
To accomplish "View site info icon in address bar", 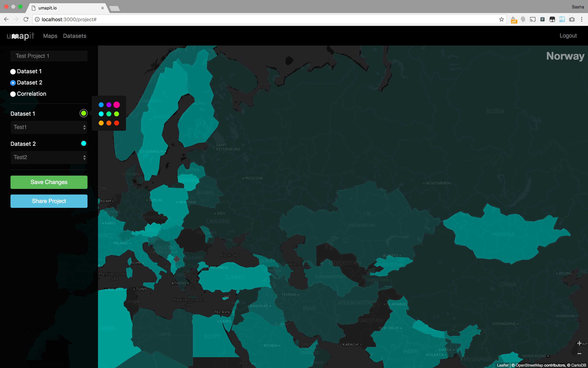I will [37, 19].
